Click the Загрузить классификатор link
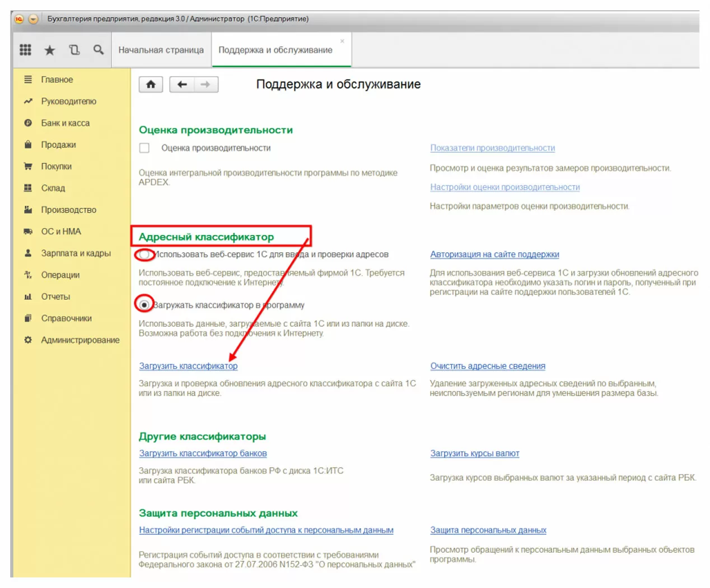The image size is (710, 588). pos(188,366)
